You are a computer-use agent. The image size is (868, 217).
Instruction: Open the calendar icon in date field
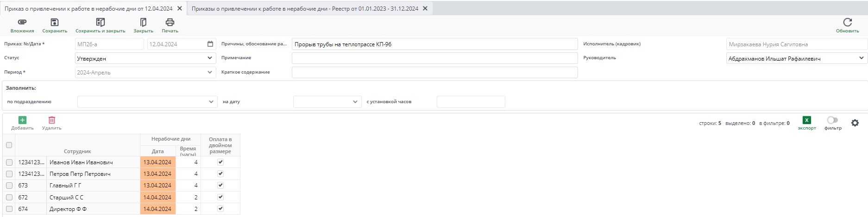[x=210, y=44]
